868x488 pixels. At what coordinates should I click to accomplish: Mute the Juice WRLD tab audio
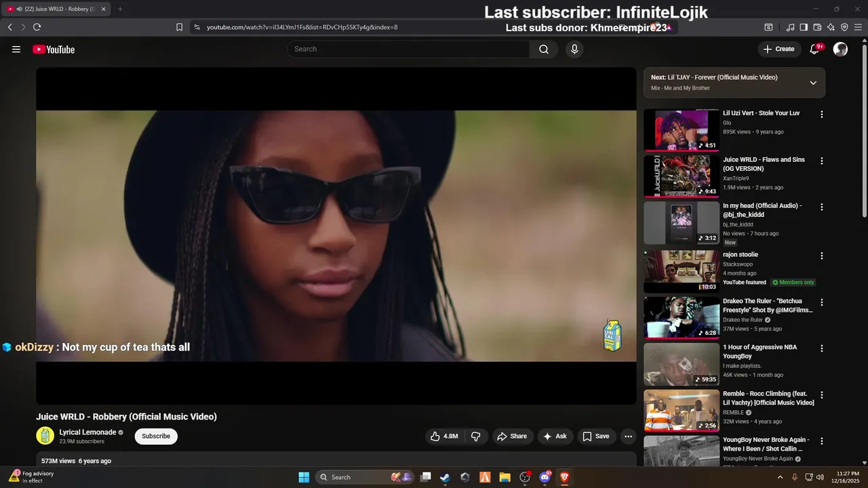tap(19, 9)
